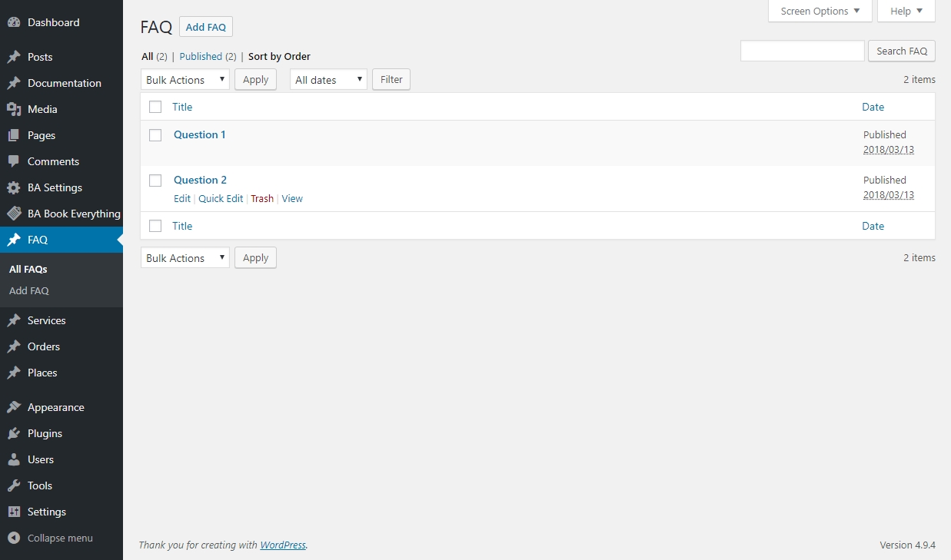Expand the Screen Options panel

(x=820, y=12)
